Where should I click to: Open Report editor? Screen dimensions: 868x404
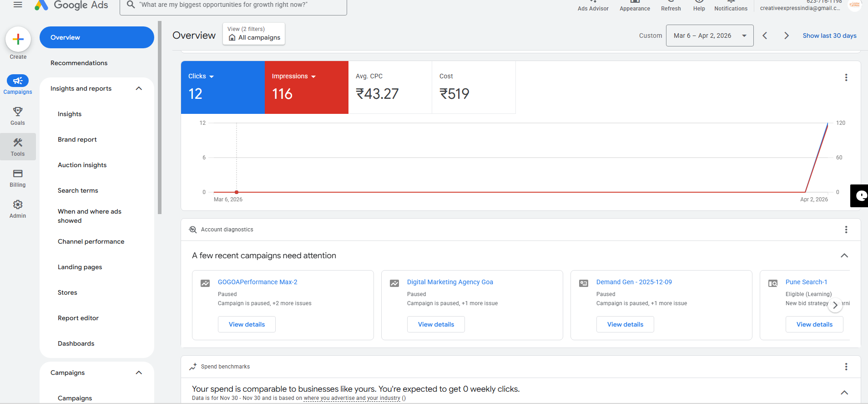coord(78,318)
